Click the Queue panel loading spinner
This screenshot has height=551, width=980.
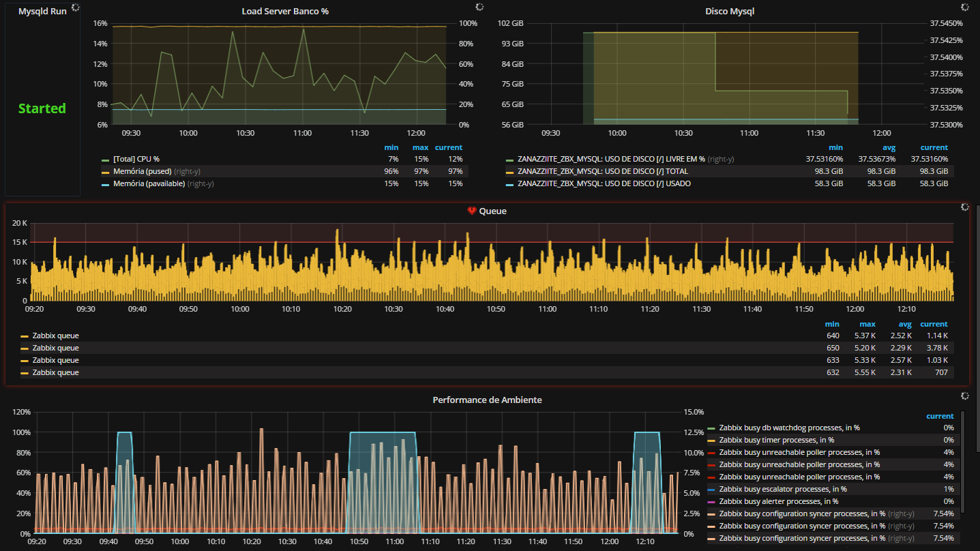(x=965, y=207)
